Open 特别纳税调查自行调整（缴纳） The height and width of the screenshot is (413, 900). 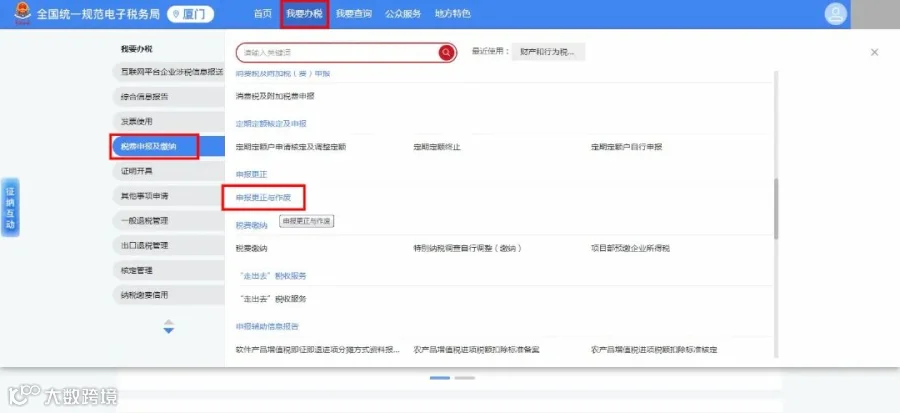(x=468, y=248)
